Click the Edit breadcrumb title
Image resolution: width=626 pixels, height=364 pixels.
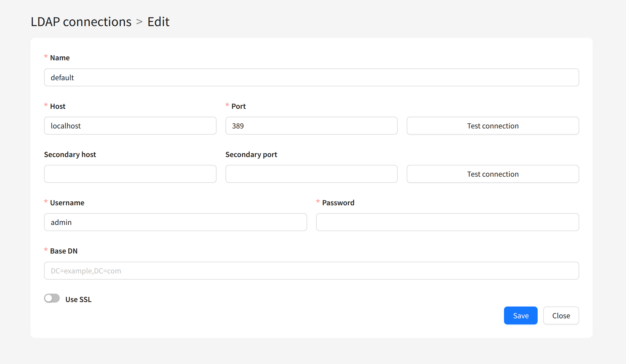pos(158,22)
